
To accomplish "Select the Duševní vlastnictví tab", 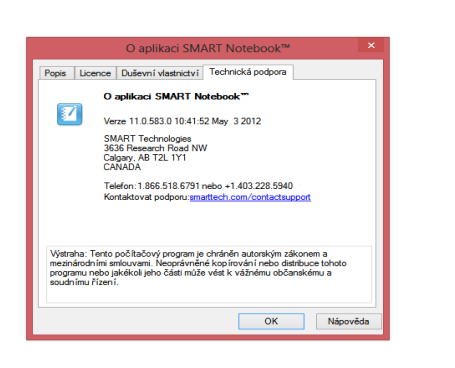I will pos(160,73).
